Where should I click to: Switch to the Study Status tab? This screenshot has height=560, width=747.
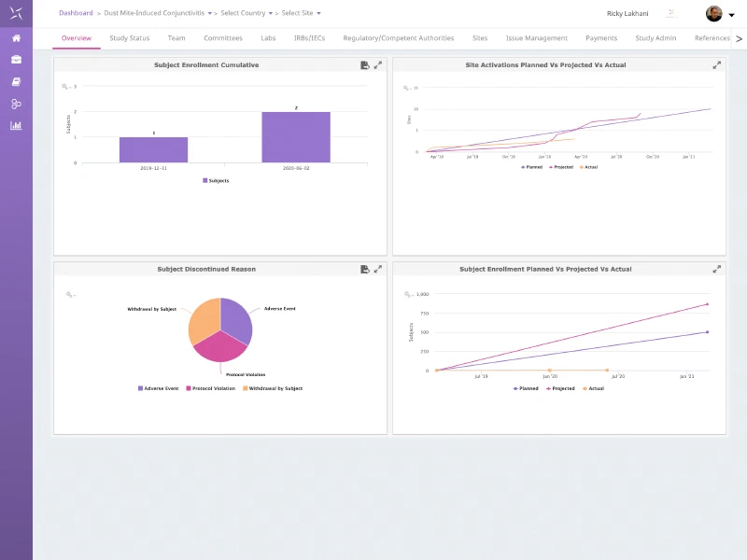(x=130, y=38)
